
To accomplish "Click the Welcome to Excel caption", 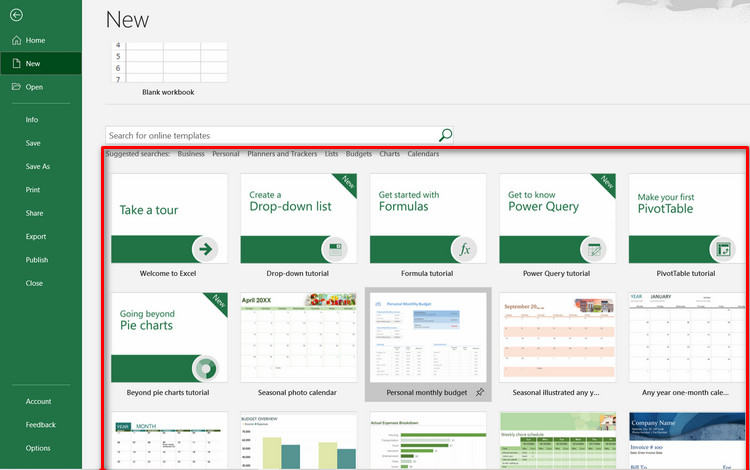I will (168, 273).
